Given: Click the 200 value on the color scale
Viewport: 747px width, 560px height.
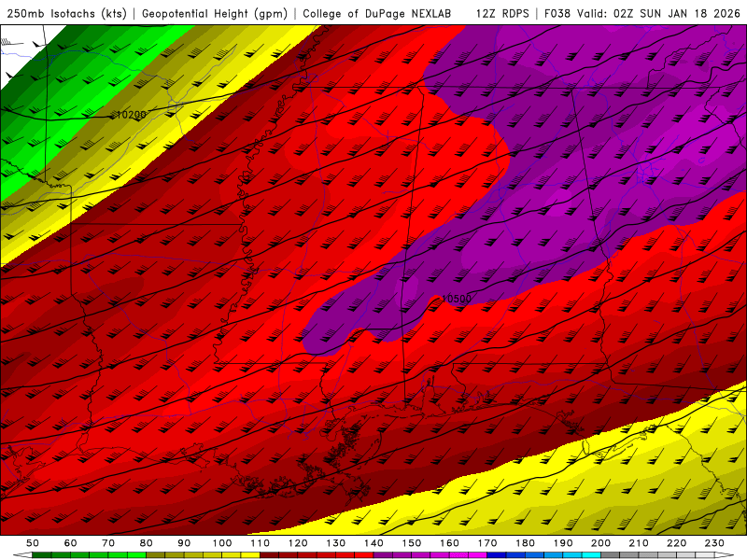Looking at the screenshot, I should 600,543.
